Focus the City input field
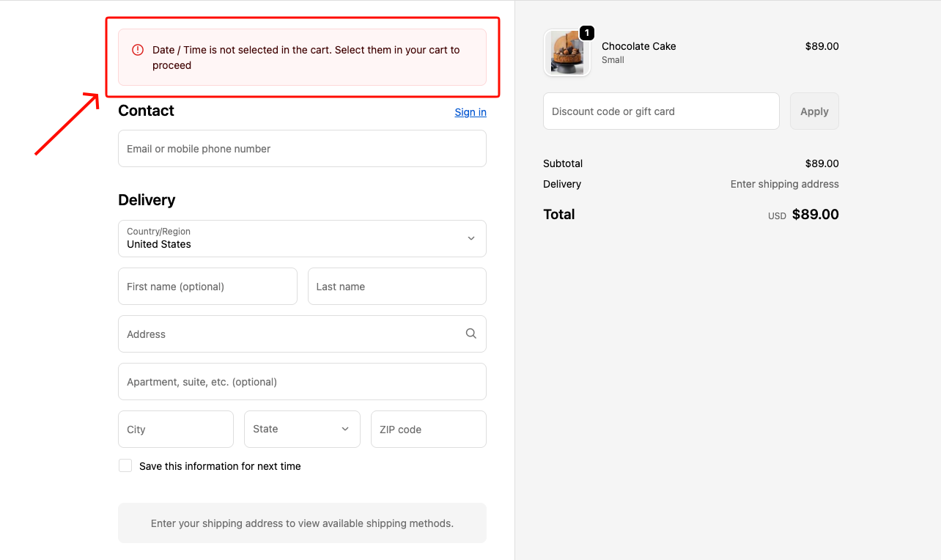Screen dimensions: 941x560 [176, 429]
